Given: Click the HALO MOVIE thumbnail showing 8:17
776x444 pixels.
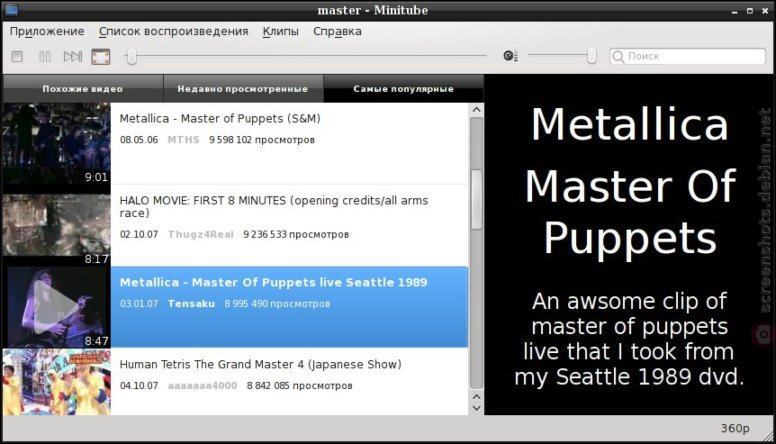Looking at the screenshot, I should click(x=56, y=225).
